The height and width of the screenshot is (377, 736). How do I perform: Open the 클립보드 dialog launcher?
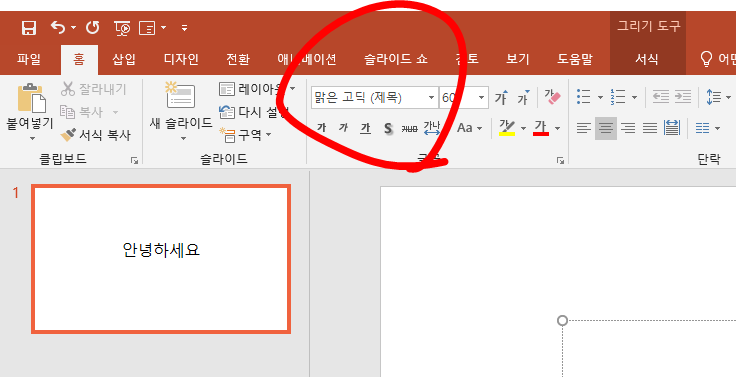(134, 161)
